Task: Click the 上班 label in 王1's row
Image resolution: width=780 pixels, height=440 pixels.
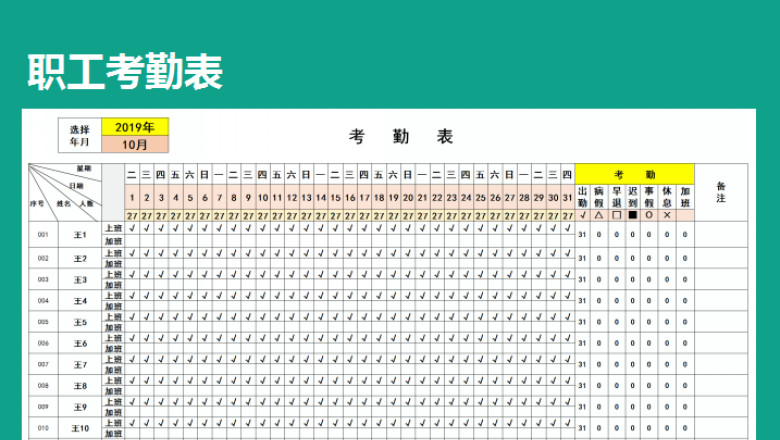Action: [113, 228]
